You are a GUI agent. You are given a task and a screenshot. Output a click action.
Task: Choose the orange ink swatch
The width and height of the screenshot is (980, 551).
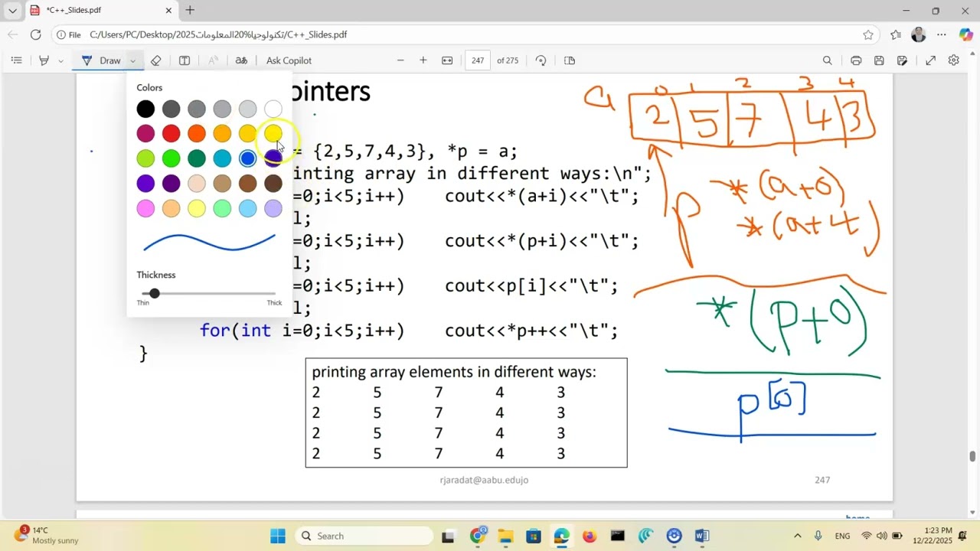tap(197, 134)
